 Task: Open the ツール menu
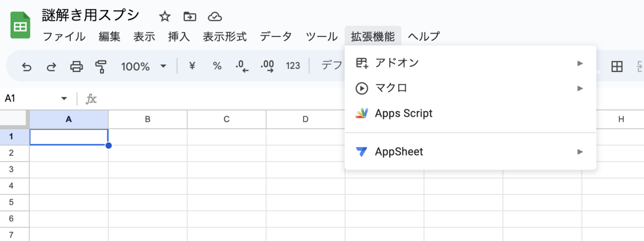point(321,36)
